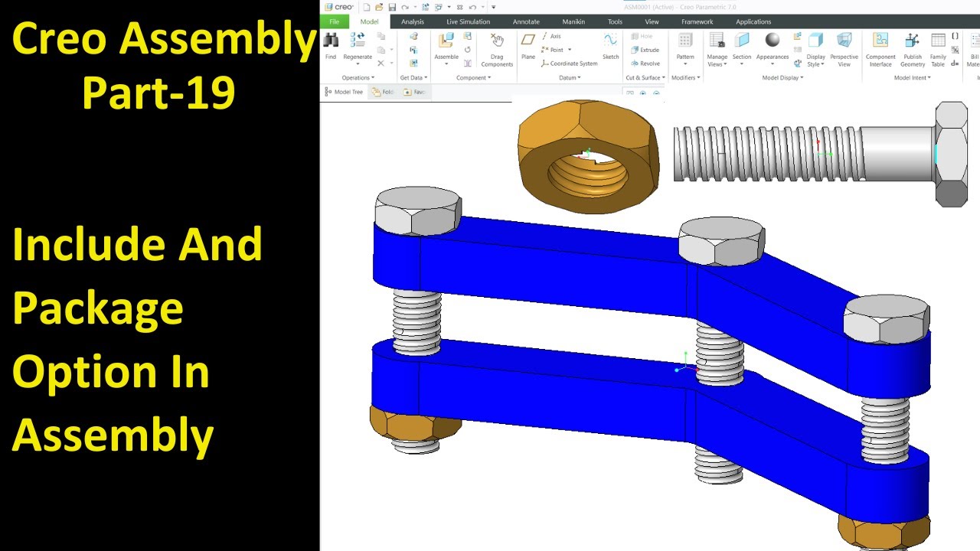Click the datum Axis tool
This screenshot has height=551, width=980.
click(x=551, y=36)
